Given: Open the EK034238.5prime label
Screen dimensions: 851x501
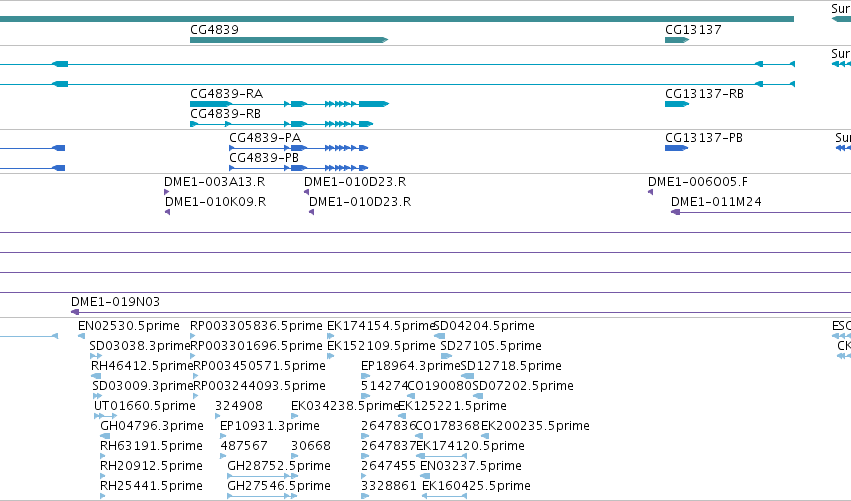Looking at the screenshot, I should pyautogui.click(x=345, y=406).
